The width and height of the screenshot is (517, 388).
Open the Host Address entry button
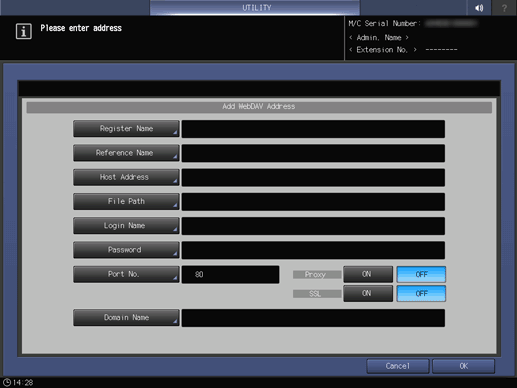point(126,177)
